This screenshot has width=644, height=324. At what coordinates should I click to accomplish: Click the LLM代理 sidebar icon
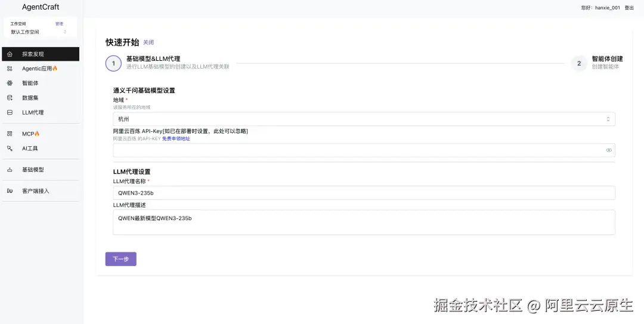[10, 112]
